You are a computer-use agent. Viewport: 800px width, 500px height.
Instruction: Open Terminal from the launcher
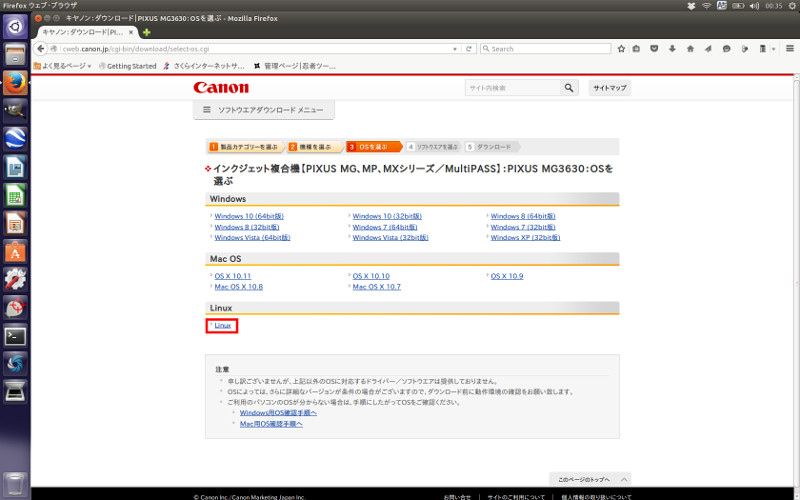coord(15,336)
